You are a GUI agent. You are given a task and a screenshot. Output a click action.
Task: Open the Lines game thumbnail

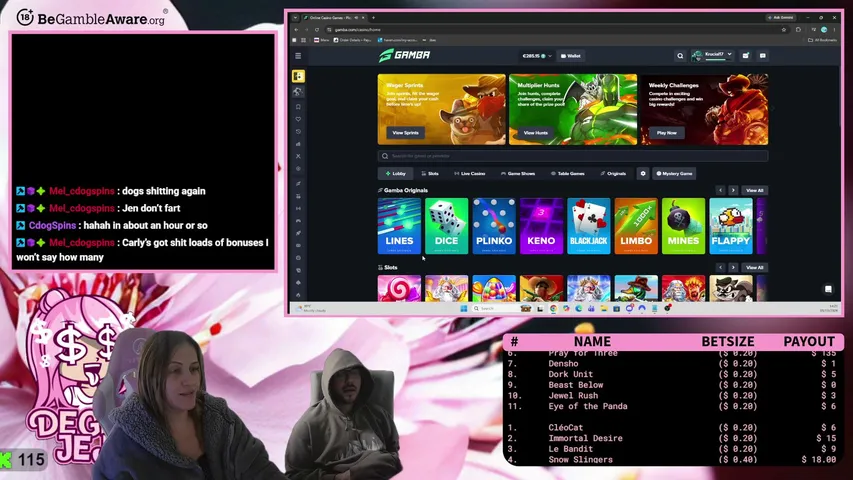coord(399,226)
